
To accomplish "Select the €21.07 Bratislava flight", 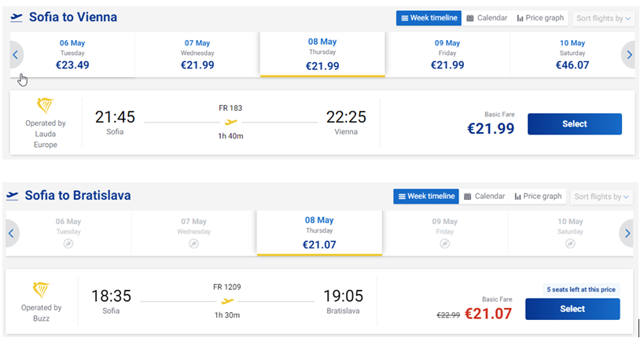I will pos(572,309).
